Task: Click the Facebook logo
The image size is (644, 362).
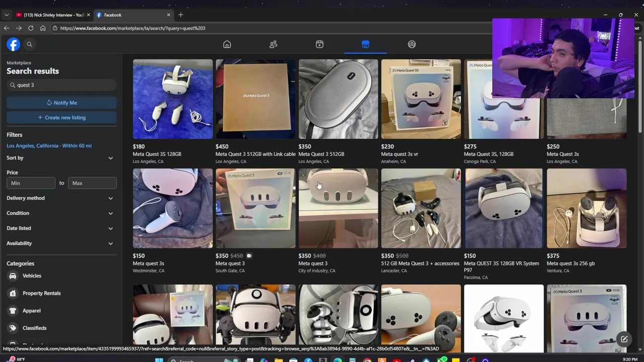Action: pyautogui.click(x=13, y=44)
